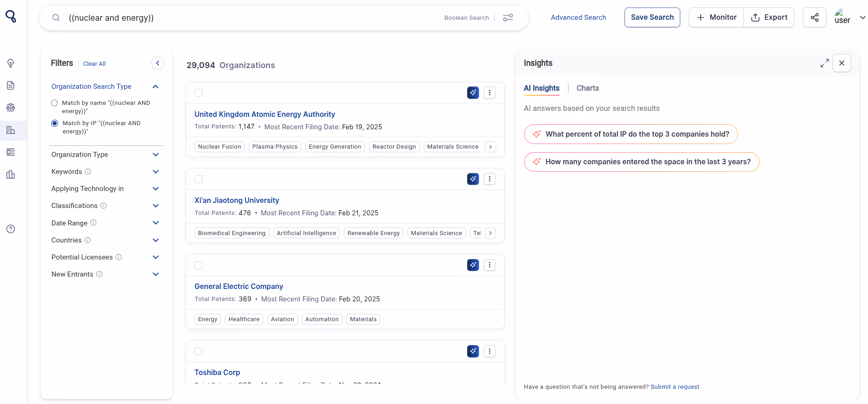Open AI insights for Toshiba Corp
868x404 pixels.
473,351
